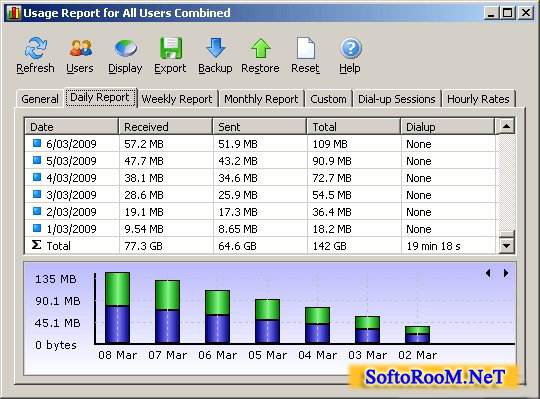Click the blue square icon beside 6/03/2009
Screen dimensions: 540x399
pyautogui.click(x=37, y=143)
